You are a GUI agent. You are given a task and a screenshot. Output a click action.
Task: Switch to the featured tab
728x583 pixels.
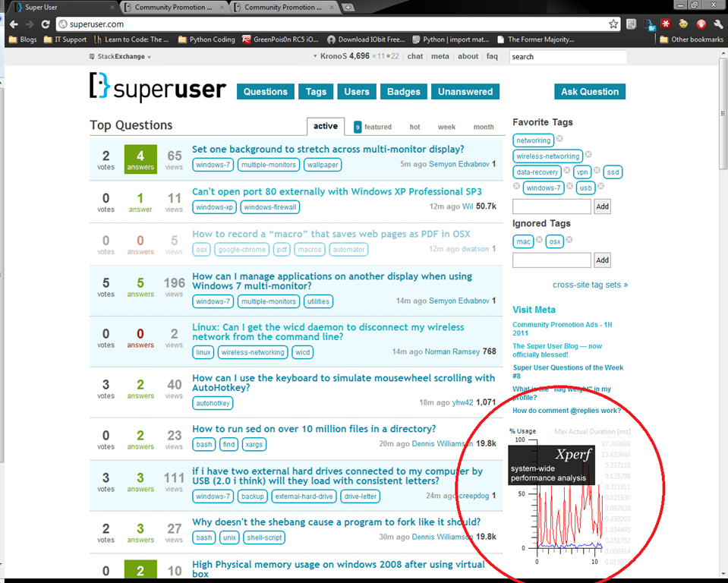373,127
